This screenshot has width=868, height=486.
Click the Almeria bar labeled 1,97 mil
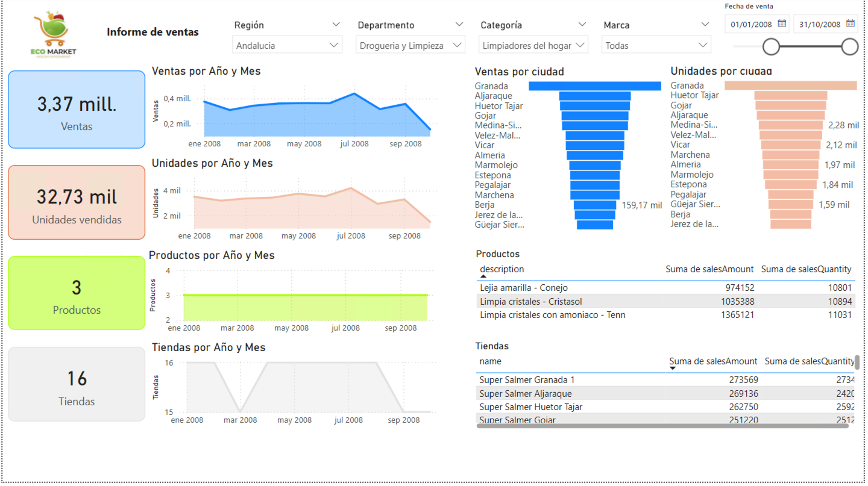(x=791, y=165)
